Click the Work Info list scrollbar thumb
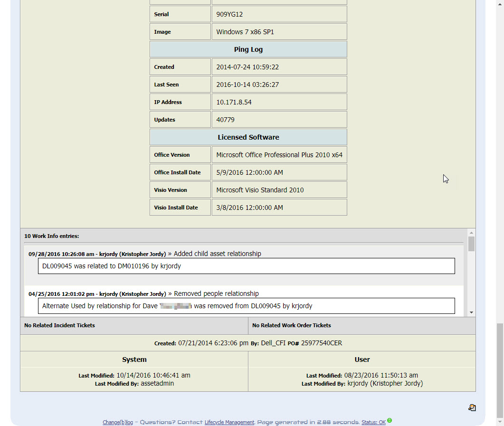This screenshot has height=426, width=504. pyautogui.click(x=471, y=244)
